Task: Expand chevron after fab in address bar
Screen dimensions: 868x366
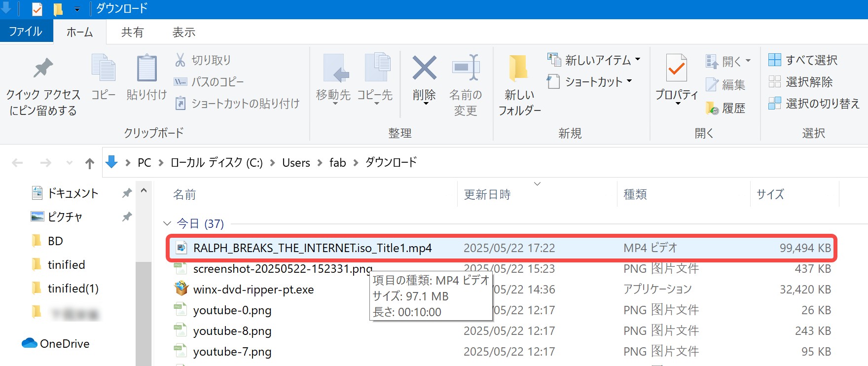Action: 356,163
